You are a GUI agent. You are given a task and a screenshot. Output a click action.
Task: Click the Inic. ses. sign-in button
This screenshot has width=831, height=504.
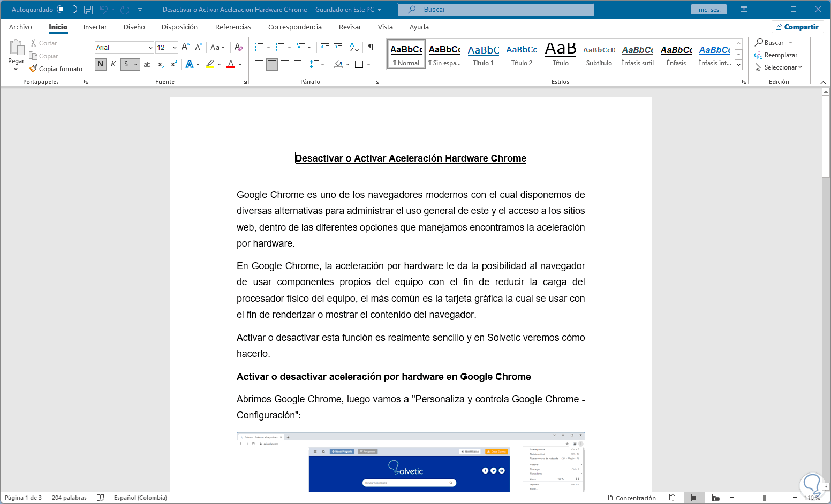pyautogui.click(x=709, y=10)
